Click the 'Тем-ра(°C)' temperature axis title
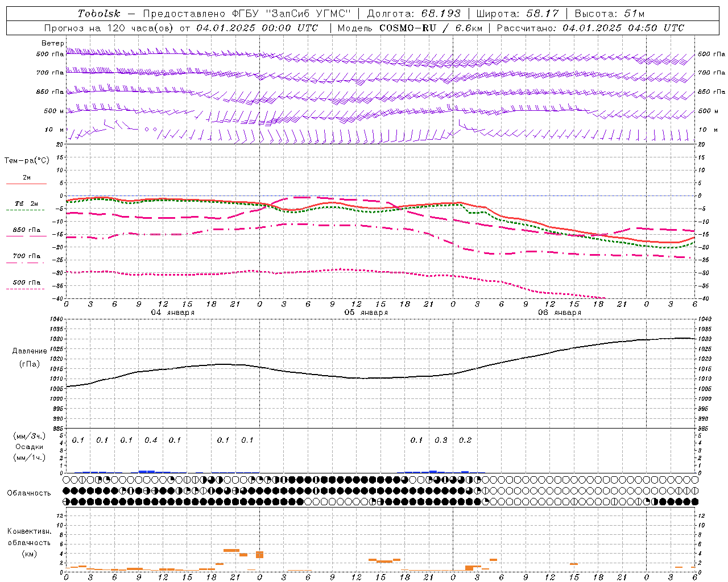The height and width of the screenshot is (582, 728). 27,161
